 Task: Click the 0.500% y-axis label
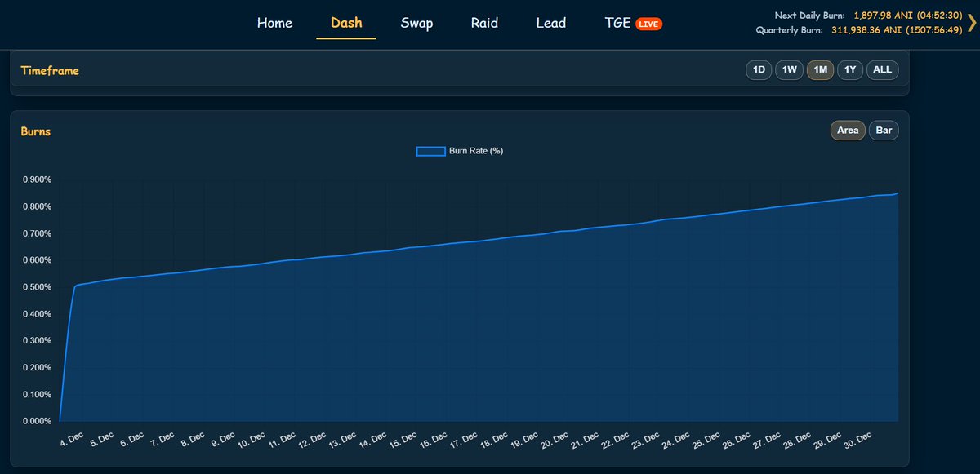pyautogui.click(x=37, y=287)
